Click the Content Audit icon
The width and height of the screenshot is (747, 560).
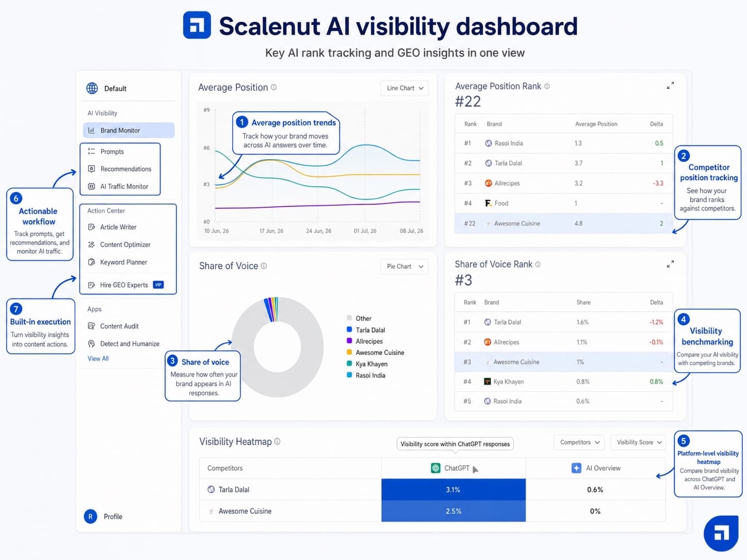(x=91, y=326)
